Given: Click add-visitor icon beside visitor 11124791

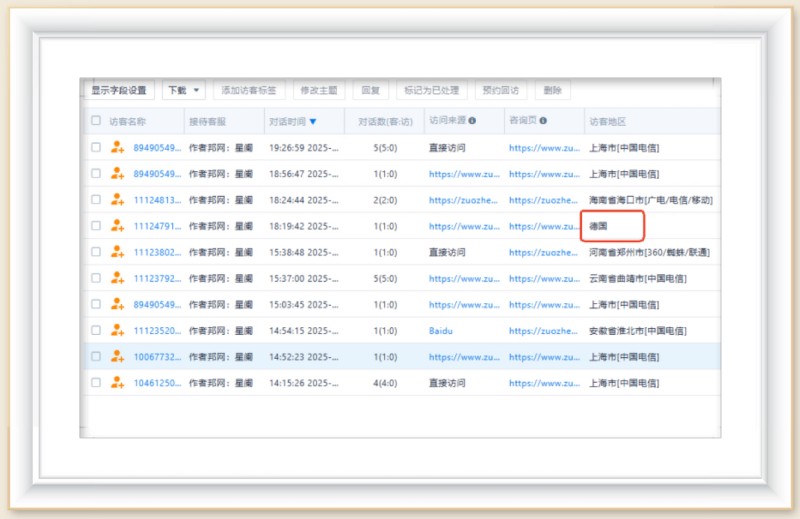Looking at the screenshot, I should pos(118,226).
